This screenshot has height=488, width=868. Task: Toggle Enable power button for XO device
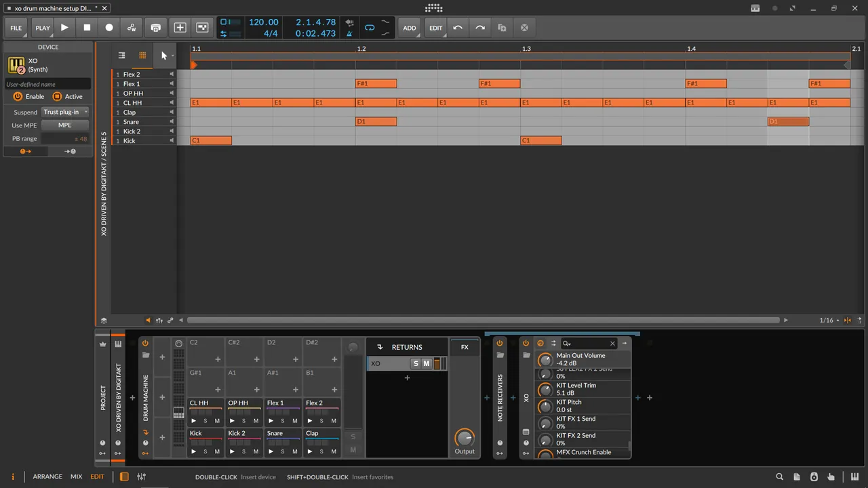click(x=18, y=97)
